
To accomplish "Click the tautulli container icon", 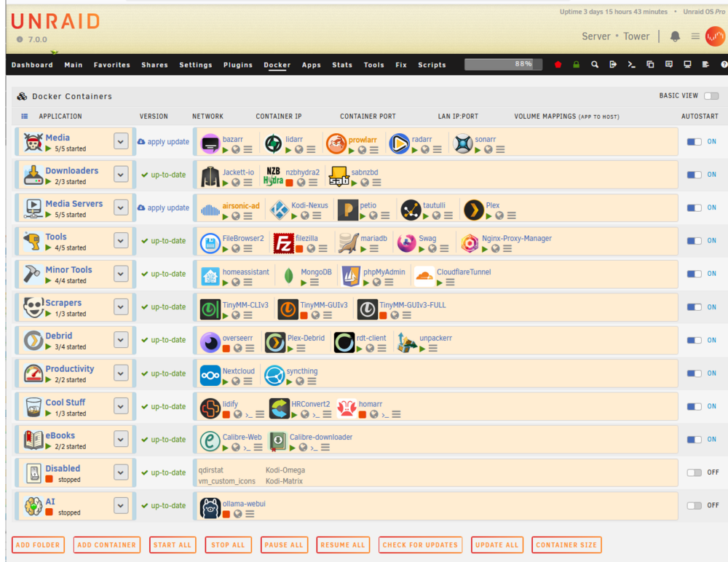I will [411, 210].
